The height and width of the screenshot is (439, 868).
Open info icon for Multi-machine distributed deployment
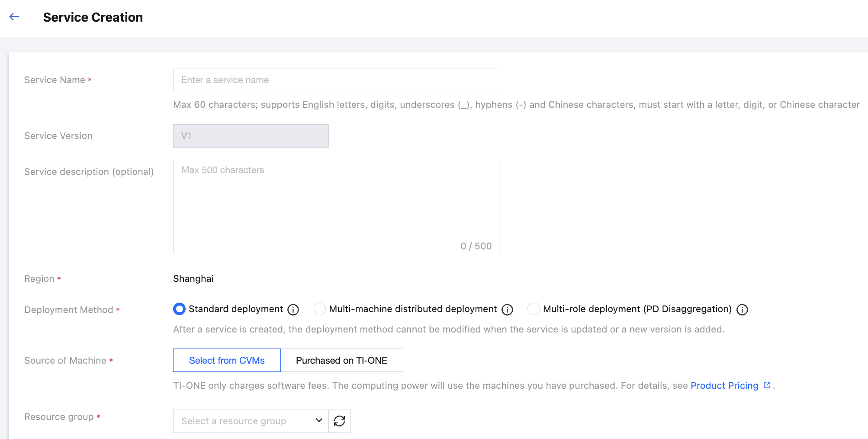coord(507,310)
